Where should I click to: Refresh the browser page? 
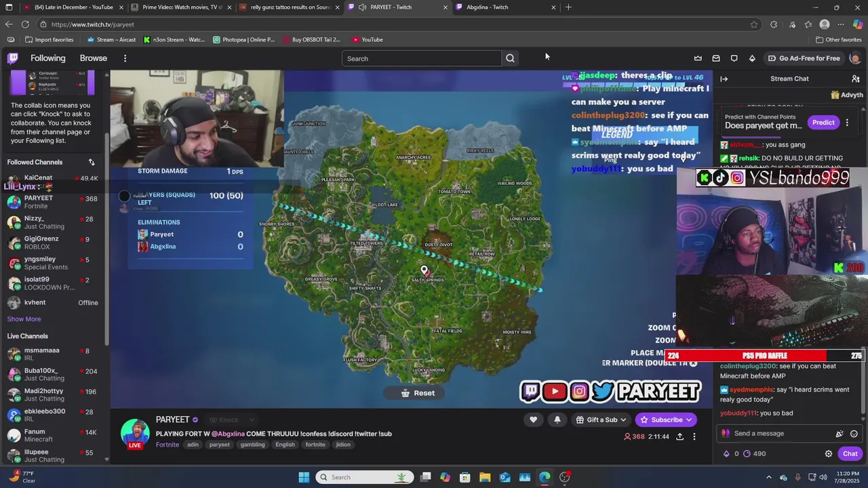[25, 24]
